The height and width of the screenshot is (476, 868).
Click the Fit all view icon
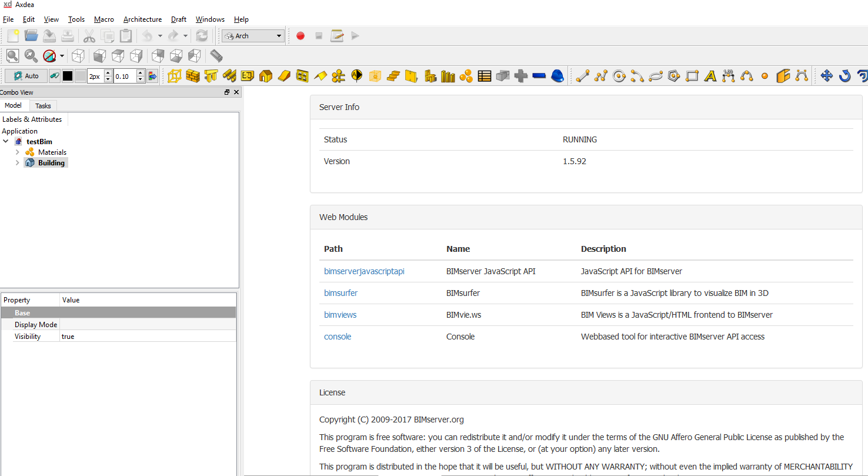pos(12,55)
